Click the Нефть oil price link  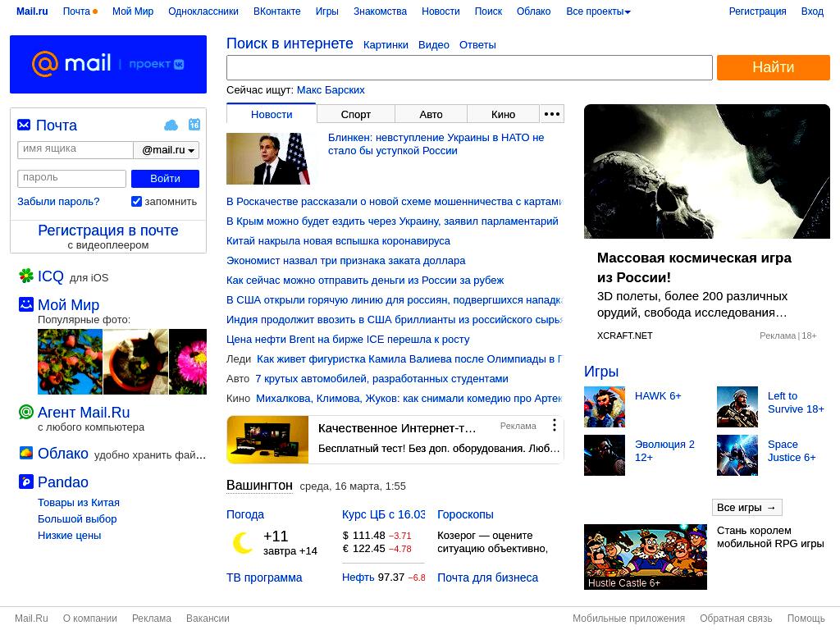[x=358, y=577]
